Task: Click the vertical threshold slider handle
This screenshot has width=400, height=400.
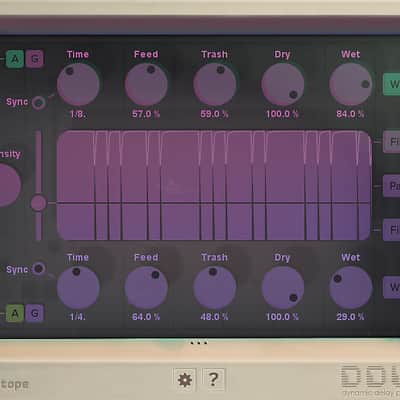Action: click(x=38, y=203)
